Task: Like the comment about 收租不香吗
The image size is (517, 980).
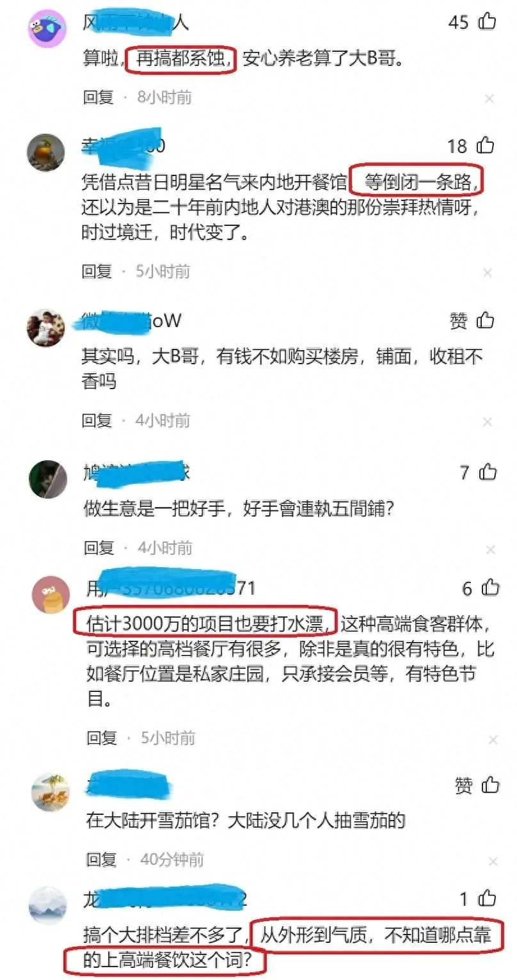Action: coord(486,319)
